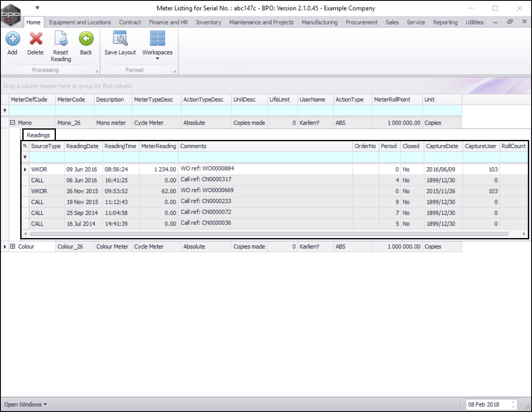Click the red Delete icon
This screenshot has width=532, height=412.
pyautogui.click(x=36, y=39)
